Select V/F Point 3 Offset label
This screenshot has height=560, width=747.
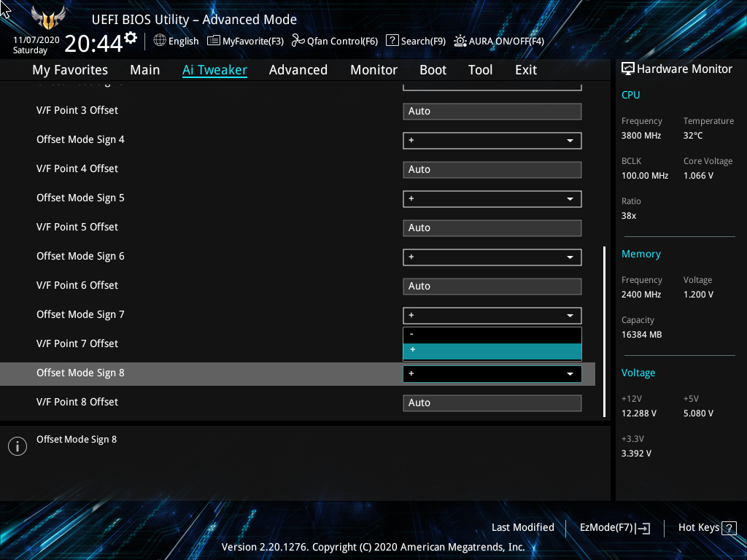pyautogui.click(x=77, y=111)
